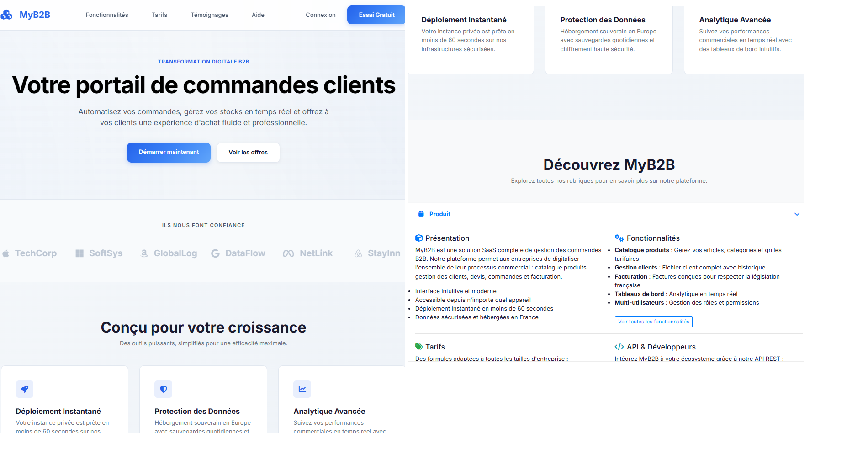868x470 pixels.
Task: Click the MyB2B cubes logo icon
Action: (x=7, y=15)
